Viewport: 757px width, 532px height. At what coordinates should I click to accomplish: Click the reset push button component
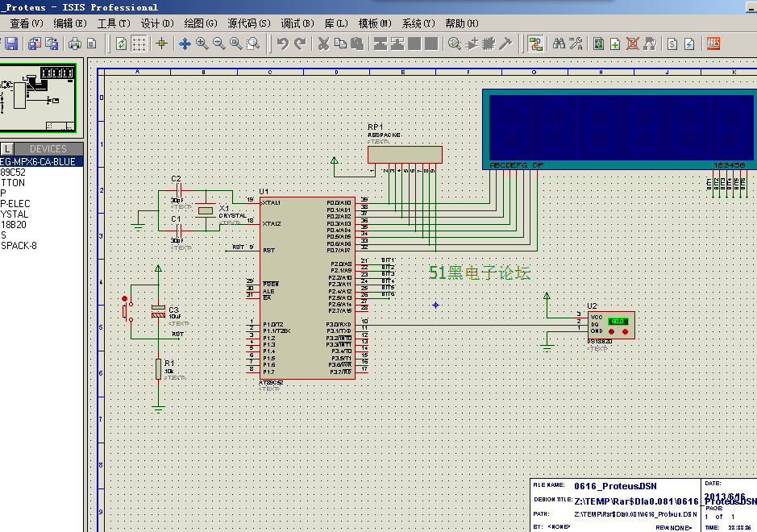tap(127, 310)
